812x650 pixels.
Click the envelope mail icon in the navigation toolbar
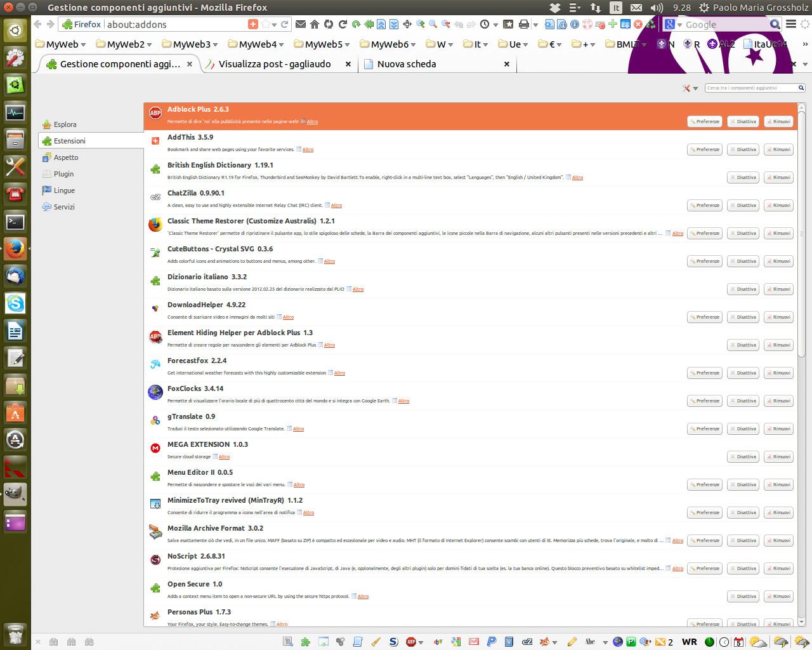(300, 24)
